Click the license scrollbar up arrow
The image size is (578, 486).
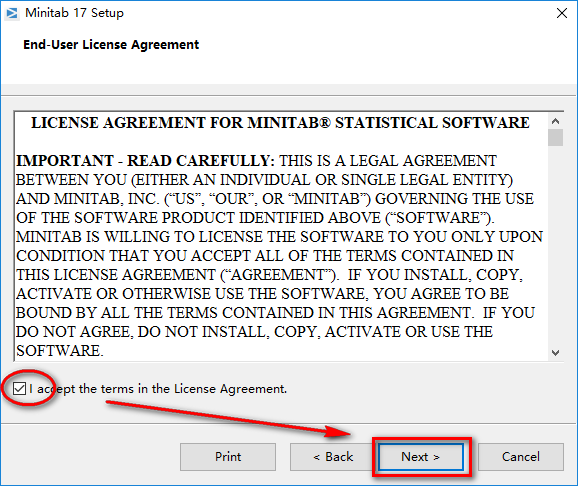coord(556,121)
